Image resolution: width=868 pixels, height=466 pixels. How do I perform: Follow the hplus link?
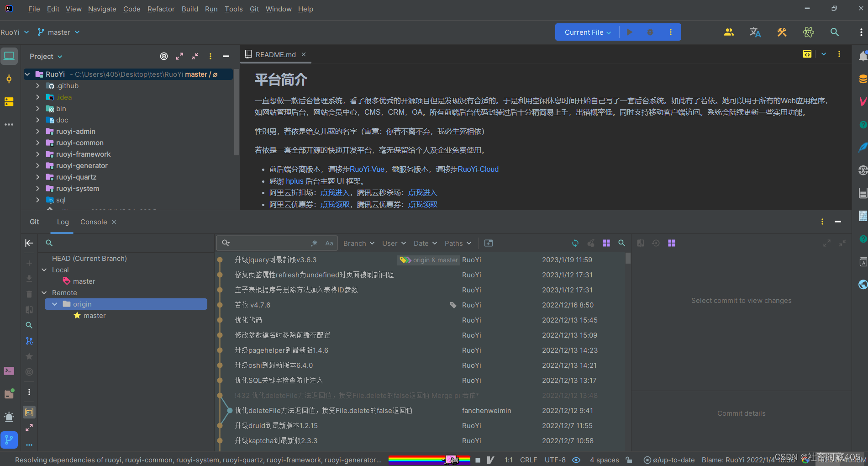click(295, 181)
